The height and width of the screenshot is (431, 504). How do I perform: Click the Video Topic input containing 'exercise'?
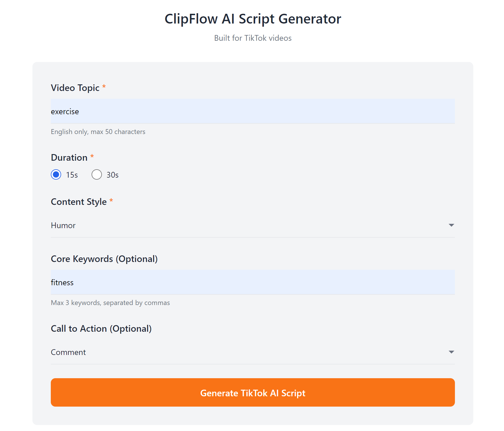tap(253, 111)
